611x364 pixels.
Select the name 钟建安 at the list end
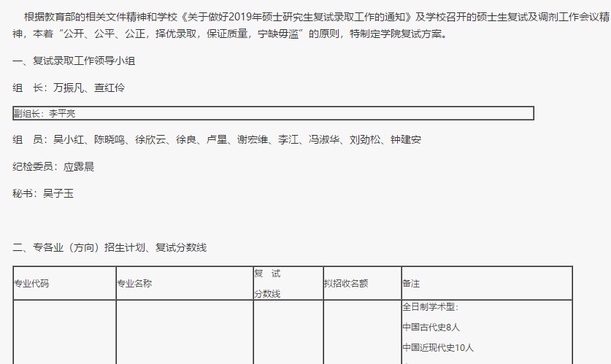point(406,140)
